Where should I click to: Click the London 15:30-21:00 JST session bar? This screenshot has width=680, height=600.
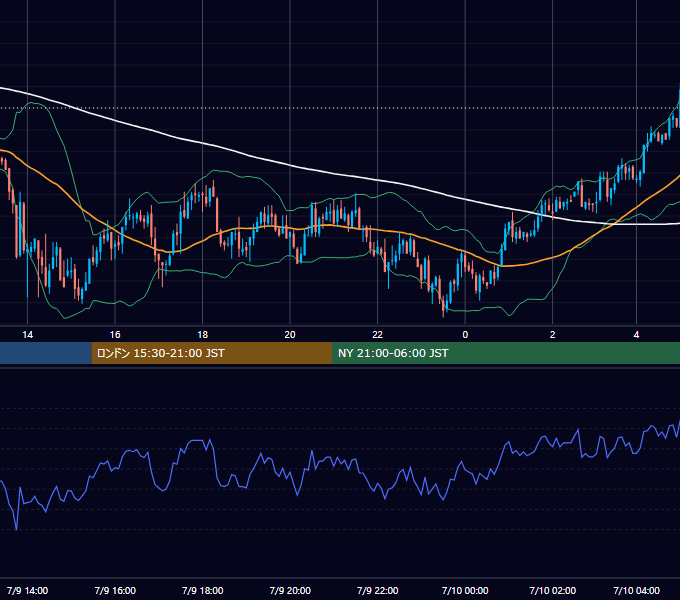212,353
